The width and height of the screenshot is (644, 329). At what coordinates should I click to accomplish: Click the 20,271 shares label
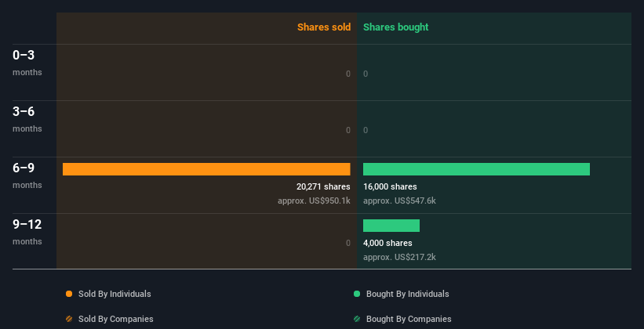click(323, 186)
